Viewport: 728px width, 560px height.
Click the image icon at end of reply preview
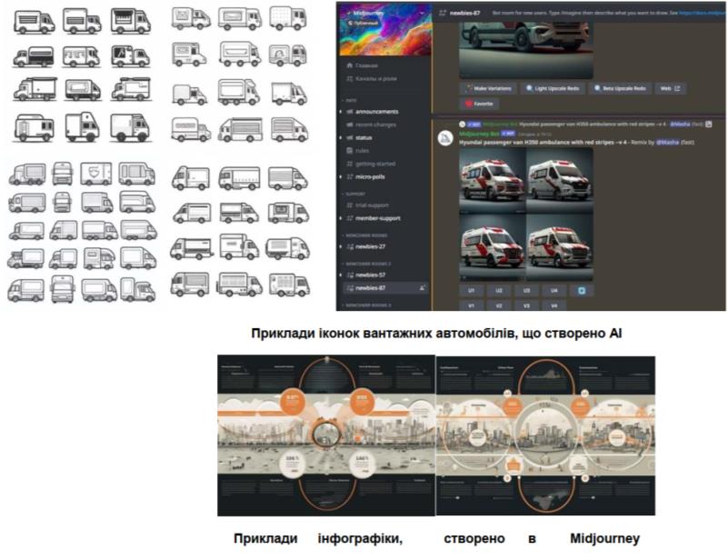709,124
